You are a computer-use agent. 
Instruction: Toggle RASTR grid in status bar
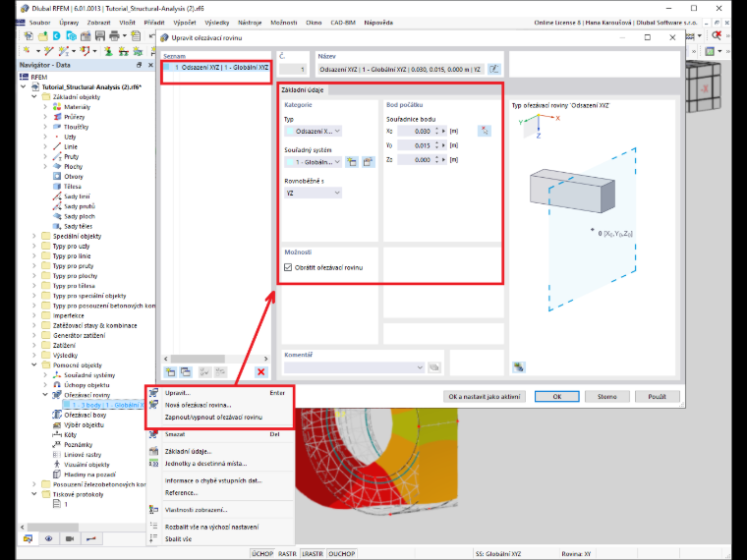(x=287, y=554)
